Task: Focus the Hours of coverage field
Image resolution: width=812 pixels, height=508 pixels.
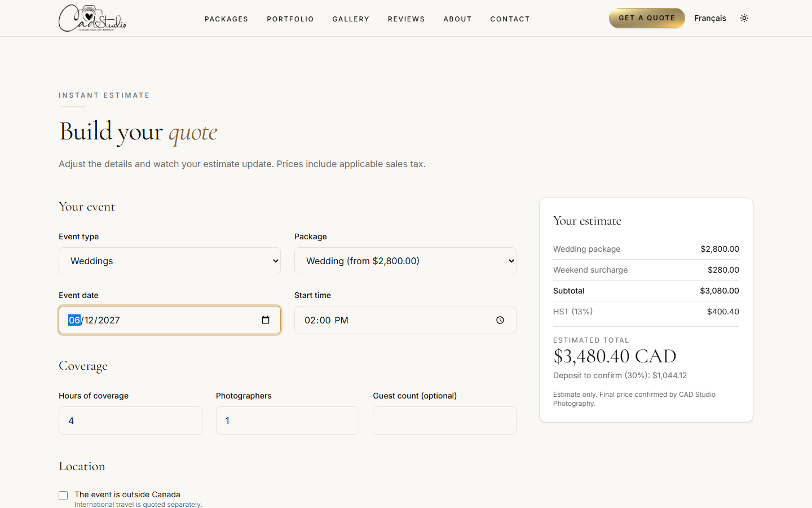Action: tap(130, 421)
